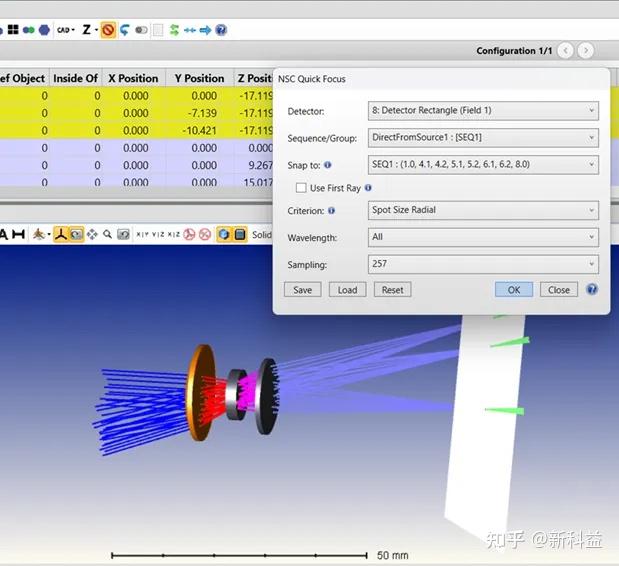
Task: Click the pink crossed circle icon
Action: pos(205,234)
